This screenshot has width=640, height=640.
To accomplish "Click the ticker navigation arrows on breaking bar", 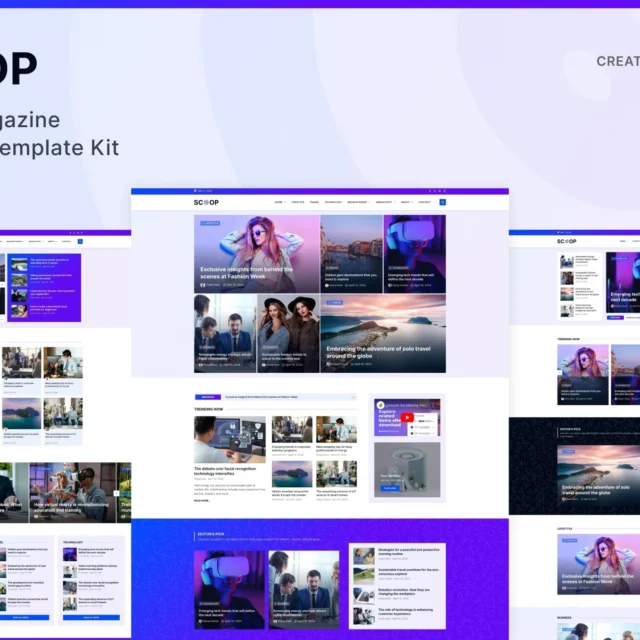I will (353, 397).
